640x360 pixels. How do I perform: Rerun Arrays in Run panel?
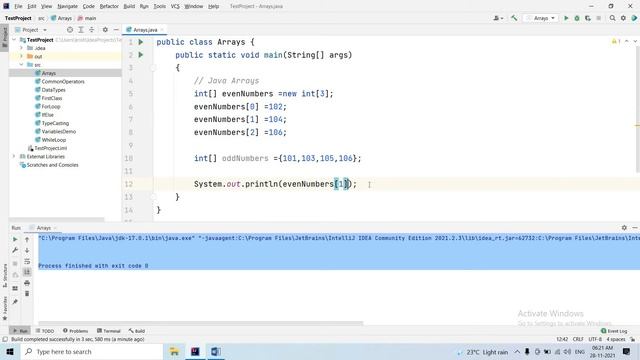tap(15, 239)
